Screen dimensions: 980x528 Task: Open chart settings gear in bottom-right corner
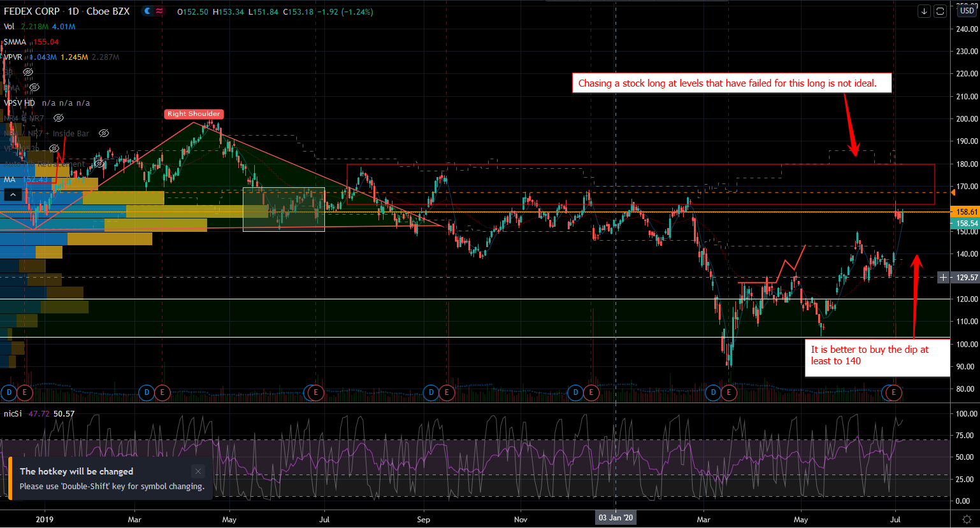coord(967,519)
